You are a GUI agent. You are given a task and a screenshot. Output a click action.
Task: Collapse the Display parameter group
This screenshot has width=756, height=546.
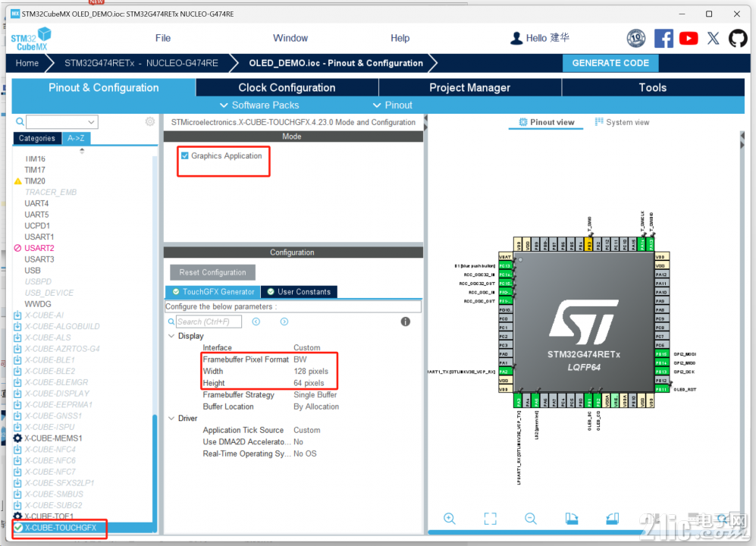171,336
